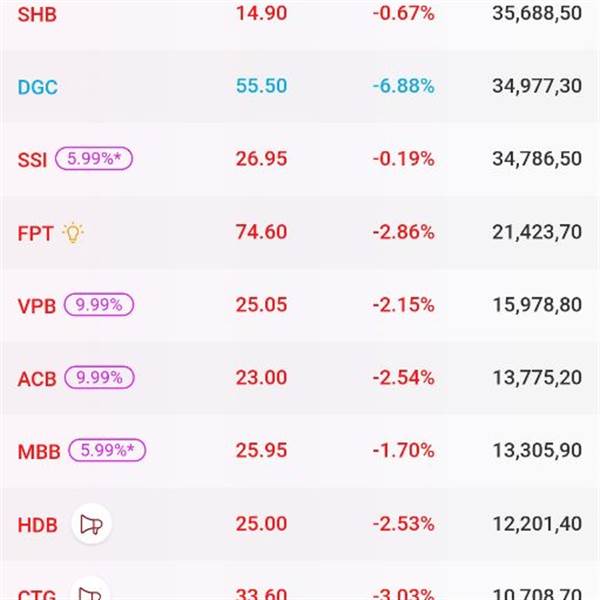Click SSI volume 34,786,50

tap(537, 159)
